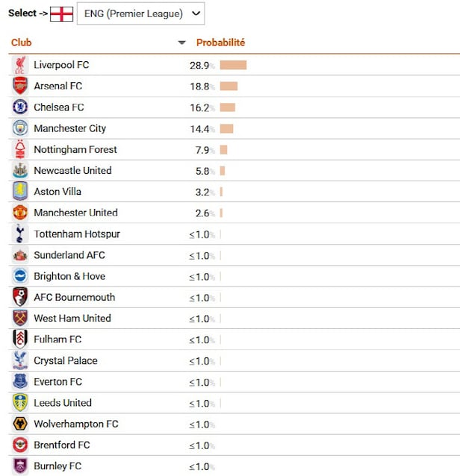Click Liverpool FC's probability bar
The width and height of the screenshot is (460, 476).
233,65
